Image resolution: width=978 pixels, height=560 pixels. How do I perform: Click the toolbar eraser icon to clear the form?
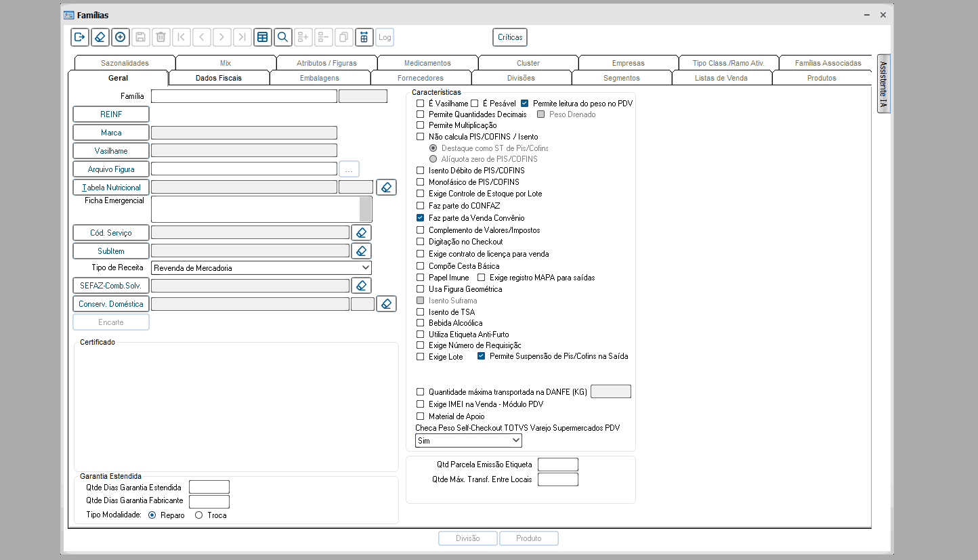100,37
